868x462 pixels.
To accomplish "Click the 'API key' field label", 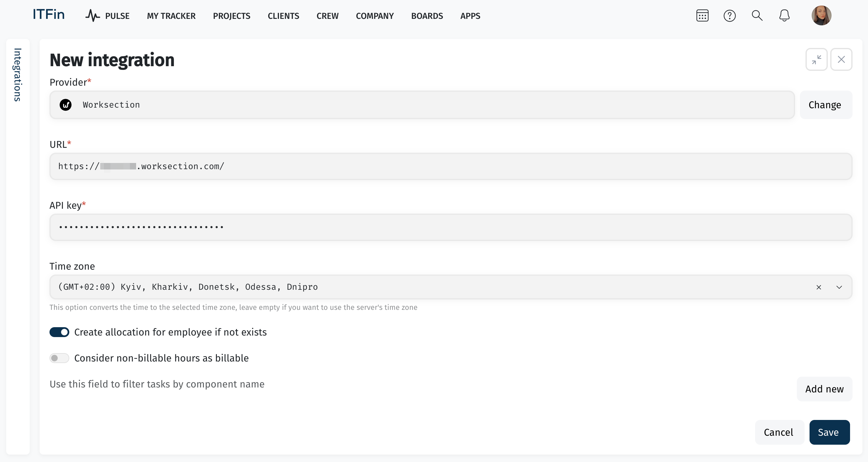I will point(68,205).
